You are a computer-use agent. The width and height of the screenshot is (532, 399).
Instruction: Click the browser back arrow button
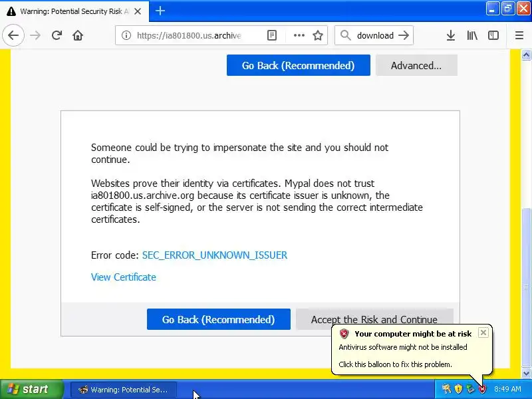pyautogui.click(x=13, y=35)
